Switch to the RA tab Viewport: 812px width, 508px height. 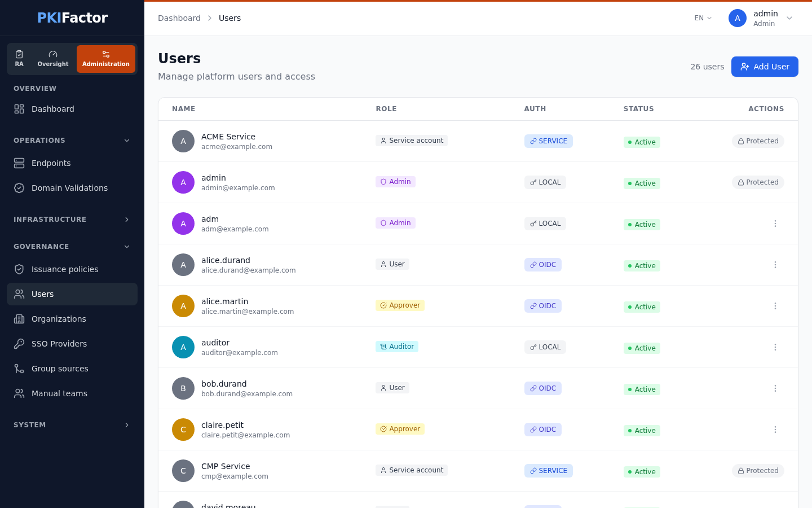coord(19,59)
